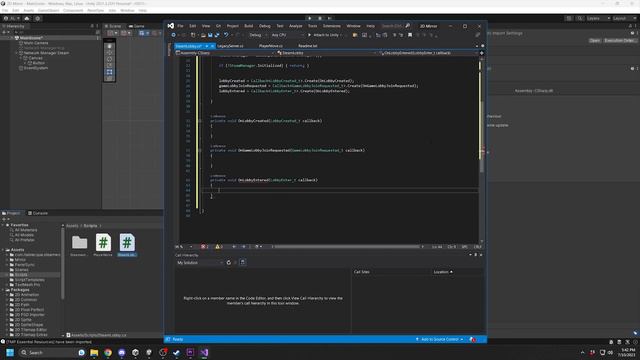Open the OnLobbyEntered member dropdown
The image size is (640, 360).
(428, 53)
